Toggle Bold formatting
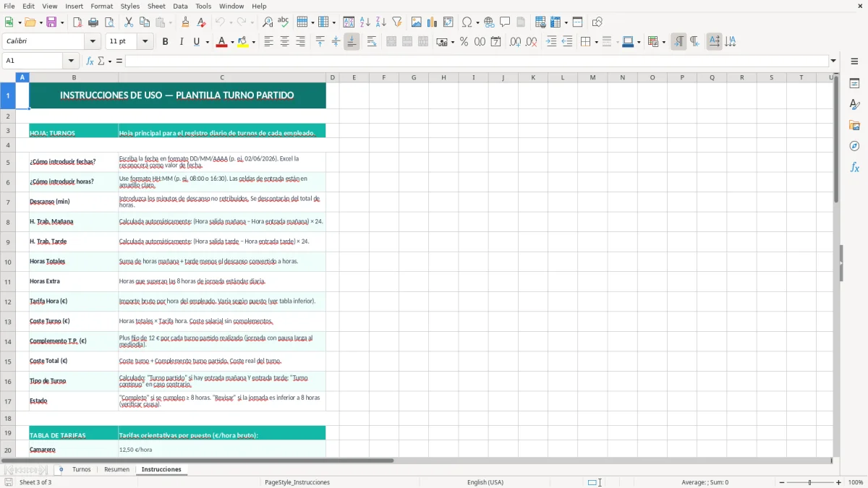868x488 pixels. [165, 42]
